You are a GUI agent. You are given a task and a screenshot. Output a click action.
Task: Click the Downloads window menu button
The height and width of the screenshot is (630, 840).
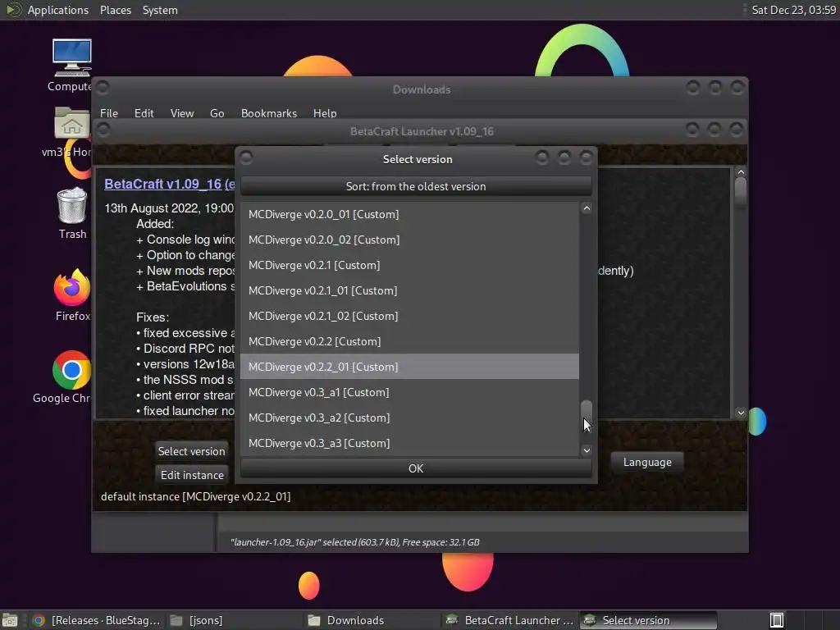[103, 87]
